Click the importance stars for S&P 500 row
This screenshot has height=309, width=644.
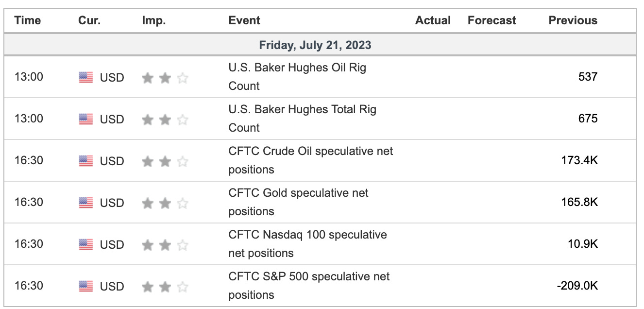coord(165,287)
